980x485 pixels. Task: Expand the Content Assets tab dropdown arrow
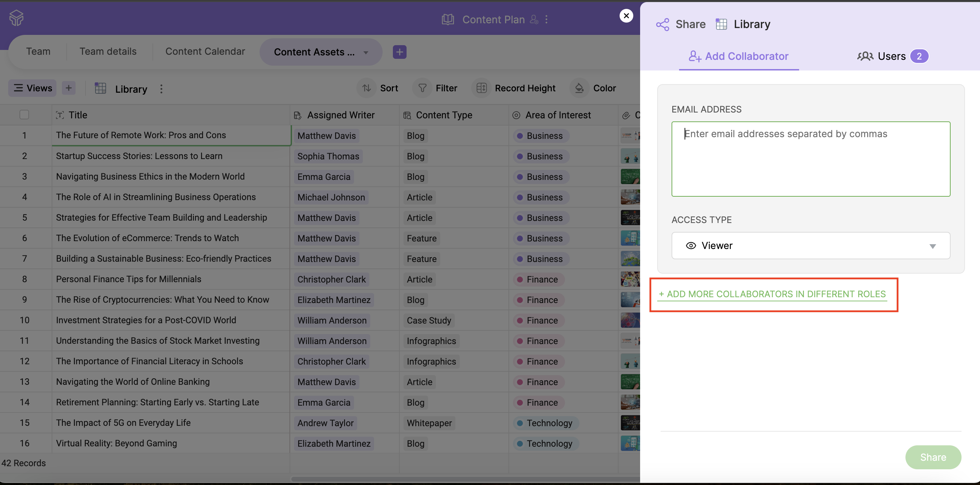coord(366,52)
